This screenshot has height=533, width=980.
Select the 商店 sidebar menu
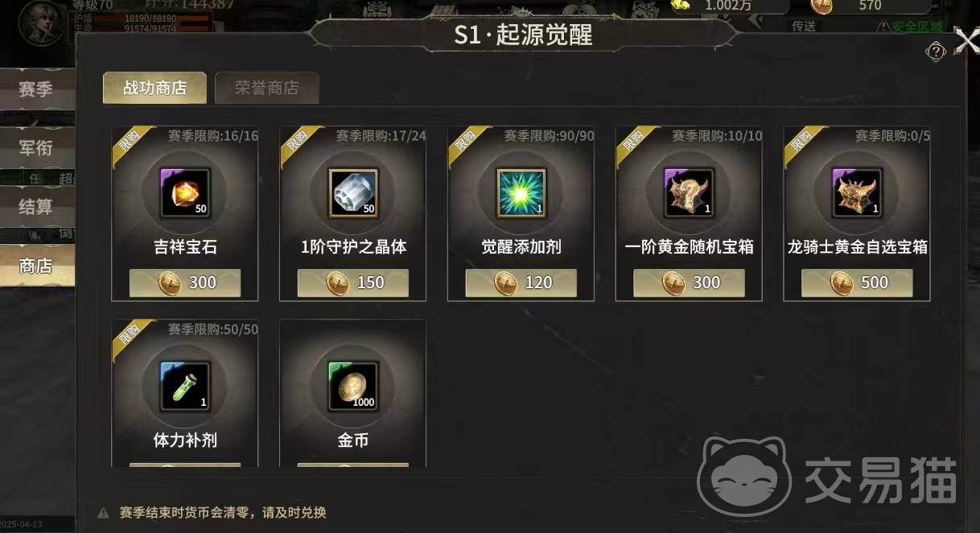pyautogui.click(x=37, y=266)
